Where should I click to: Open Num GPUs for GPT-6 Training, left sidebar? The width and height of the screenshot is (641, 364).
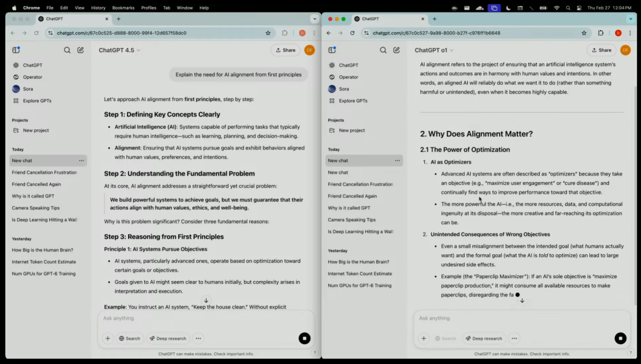coord(44,274)
